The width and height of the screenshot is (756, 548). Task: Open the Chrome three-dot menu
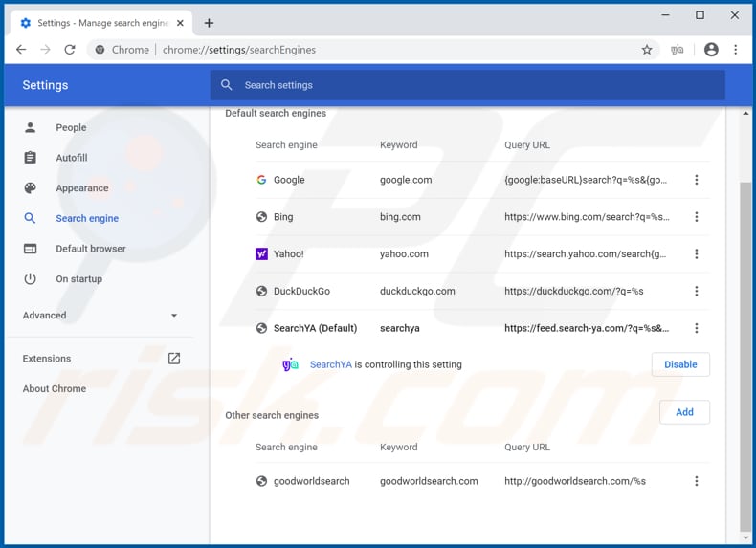point(735,50)
